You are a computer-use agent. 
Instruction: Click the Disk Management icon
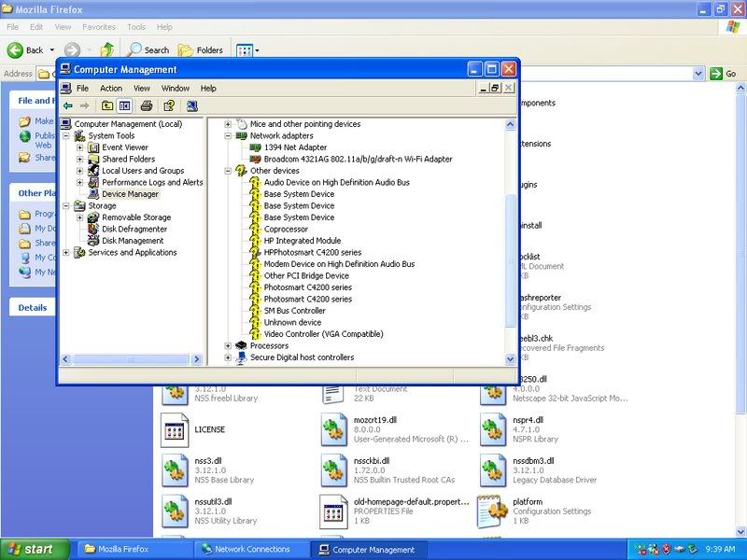93,241
